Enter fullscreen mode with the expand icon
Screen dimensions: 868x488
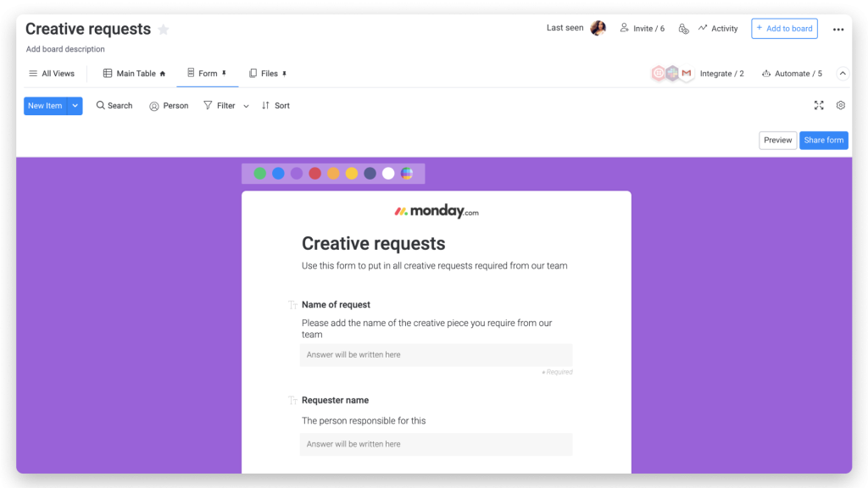(x=819, y=106)
